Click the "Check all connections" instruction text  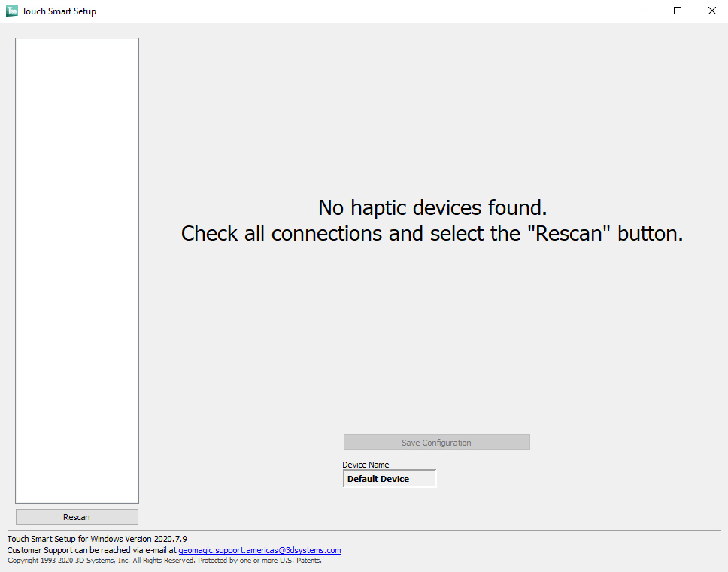(x=432, y=233)
